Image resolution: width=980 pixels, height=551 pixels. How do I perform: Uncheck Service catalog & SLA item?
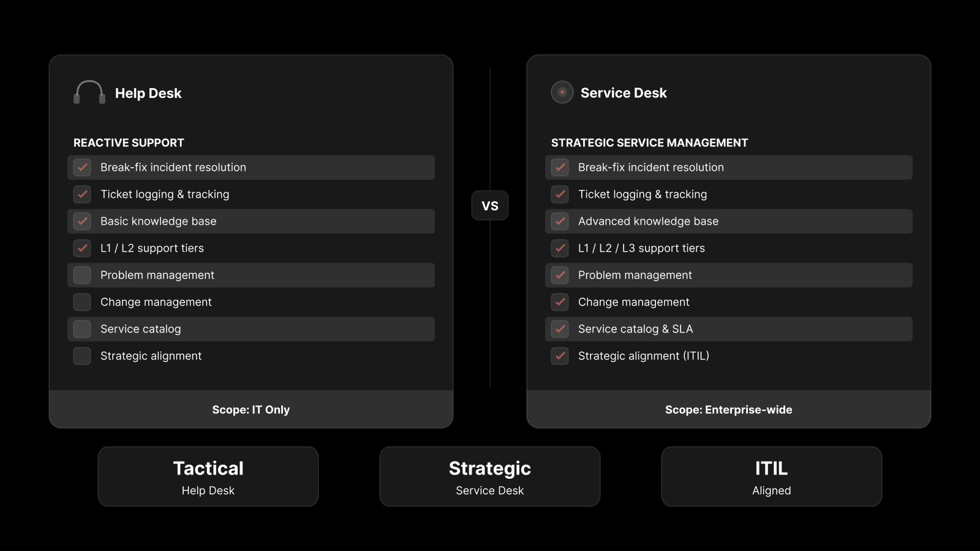click(560, 329)
